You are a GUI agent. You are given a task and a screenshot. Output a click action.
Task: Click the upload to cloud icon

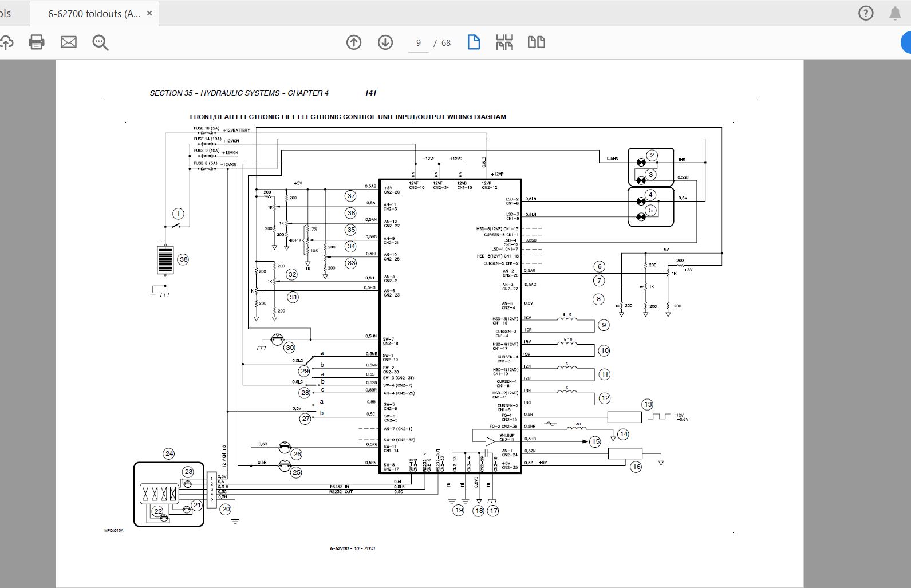click(6, 42)
